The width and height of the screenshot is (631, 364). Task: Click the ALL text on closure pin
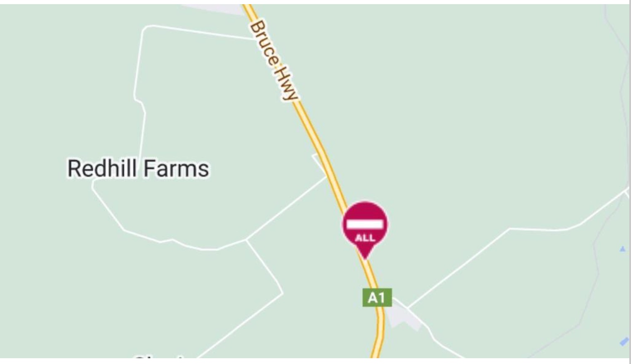click(365, 238)
